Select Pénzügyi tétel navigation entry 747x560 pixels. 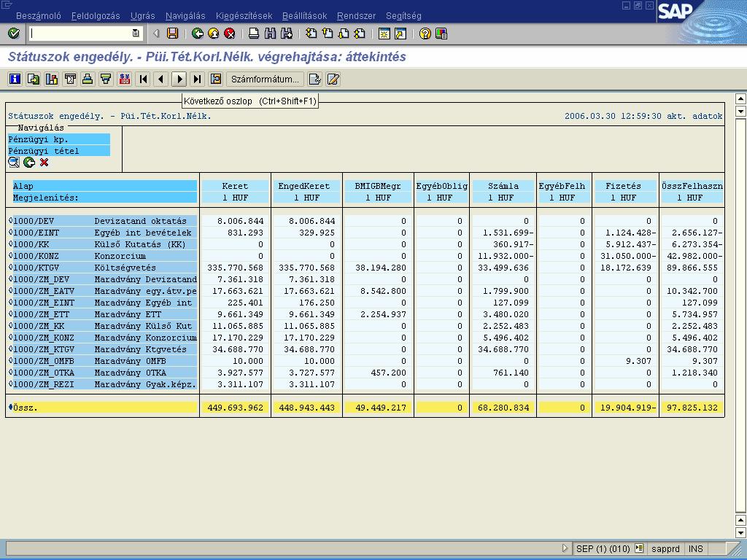pos(59,151)
